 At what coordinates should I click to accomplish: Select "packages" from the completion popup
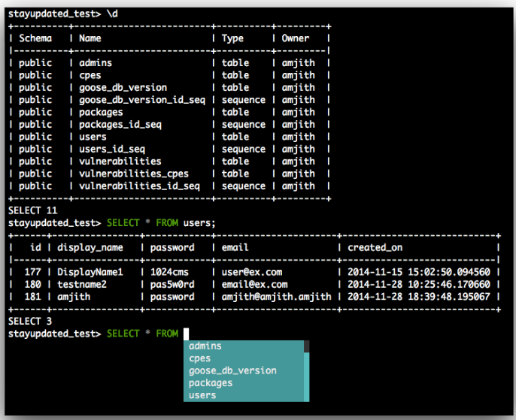pyautogui.click(x=211, y=382)
